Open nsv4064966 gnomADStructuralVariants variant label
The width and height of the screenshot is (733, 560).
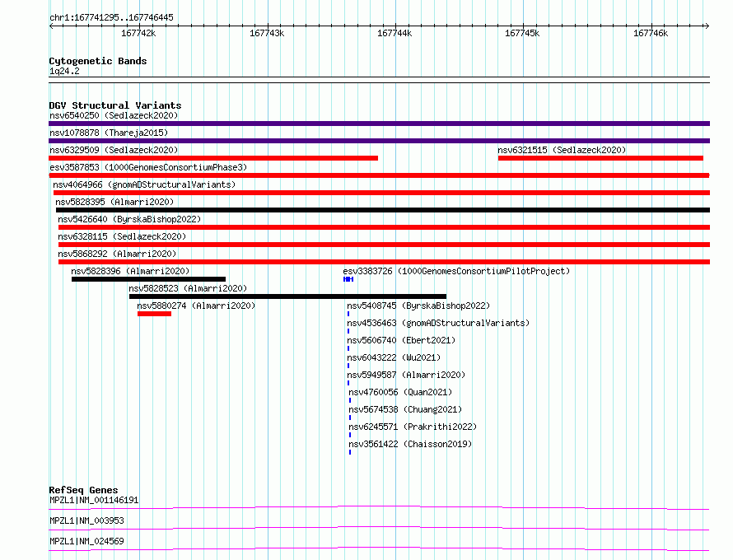[144, 184]
